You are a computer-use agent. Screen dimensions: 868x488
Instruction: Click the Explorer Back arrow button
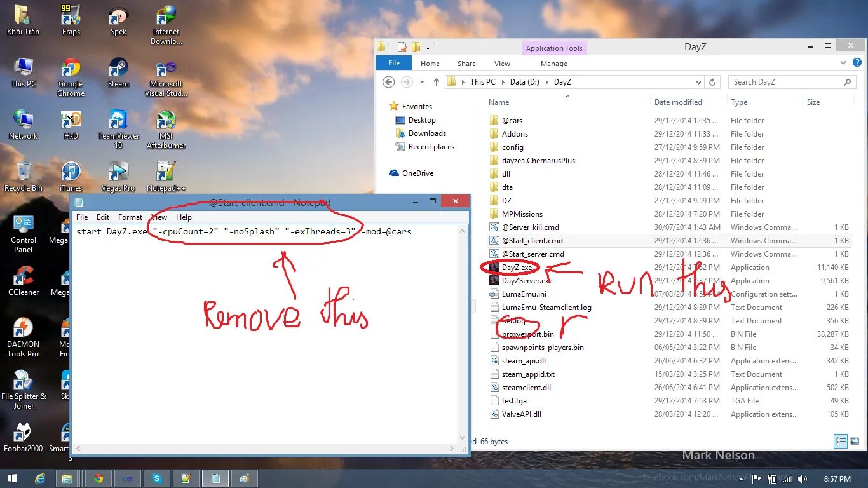coord(389,82)
